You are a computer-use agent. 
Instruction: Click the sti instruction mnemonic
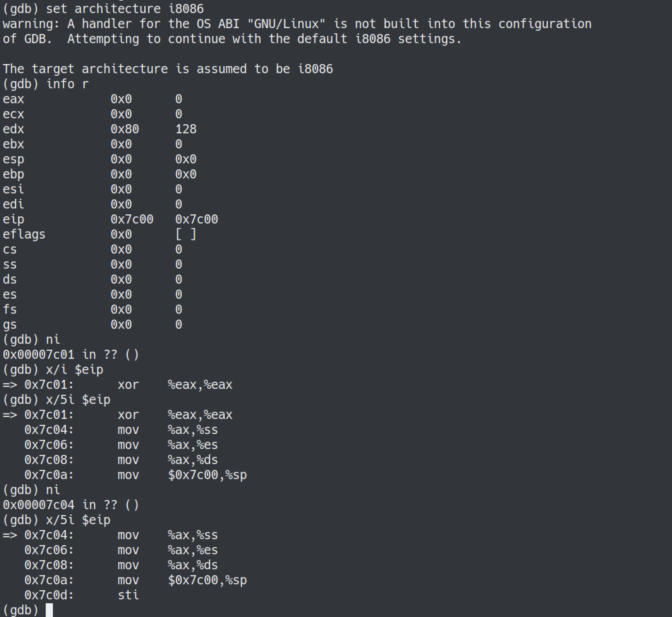tap(128, 595)
